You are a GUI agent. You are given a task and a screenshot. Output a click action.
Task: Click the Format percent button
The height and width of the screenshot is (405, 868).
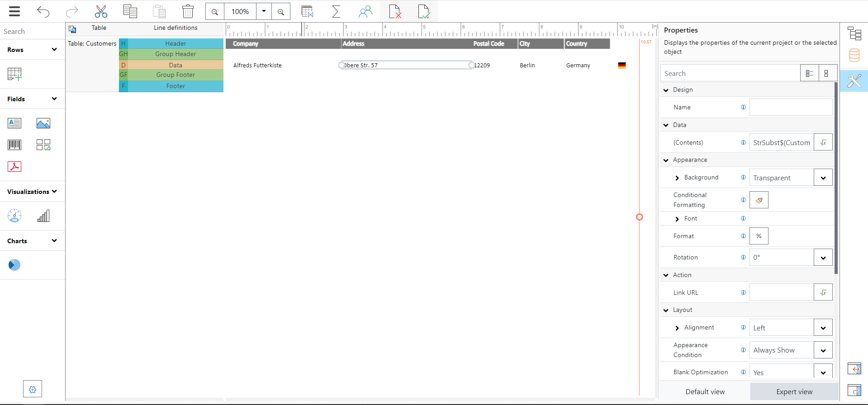pos(759,236)
